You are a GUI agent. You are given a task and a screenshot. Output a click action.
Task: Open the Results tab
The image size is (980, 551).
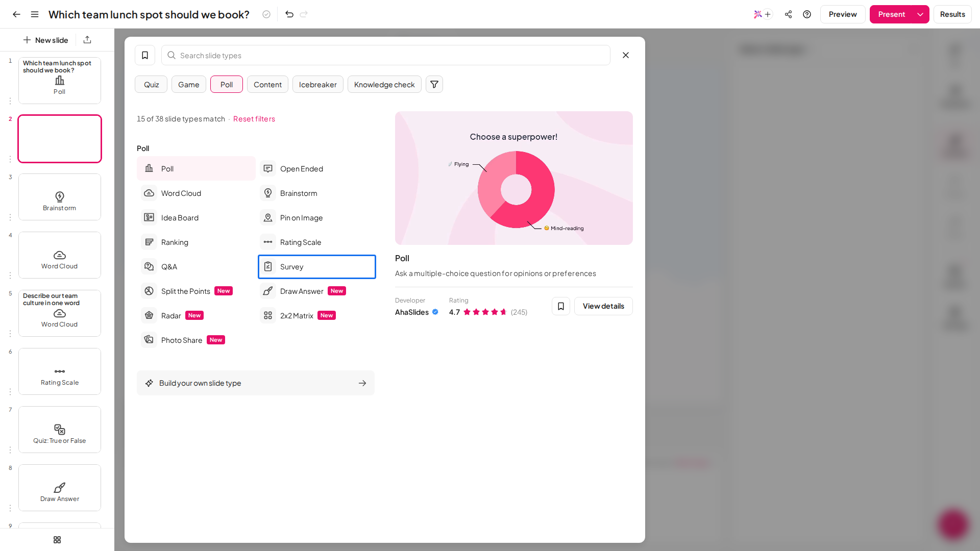(952, 14)
